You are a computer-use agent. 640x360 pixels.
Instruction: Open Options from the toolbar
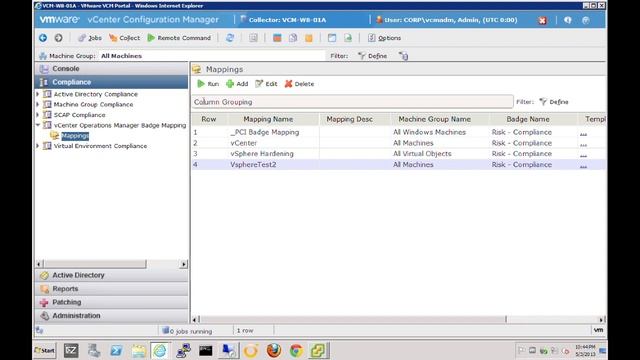tap(384, 38)
